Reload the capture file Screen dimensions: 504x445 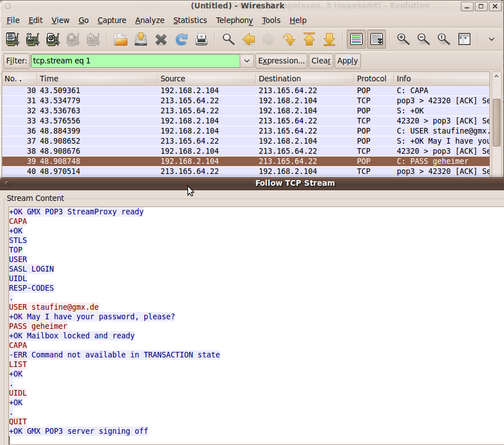click(181, 39)
